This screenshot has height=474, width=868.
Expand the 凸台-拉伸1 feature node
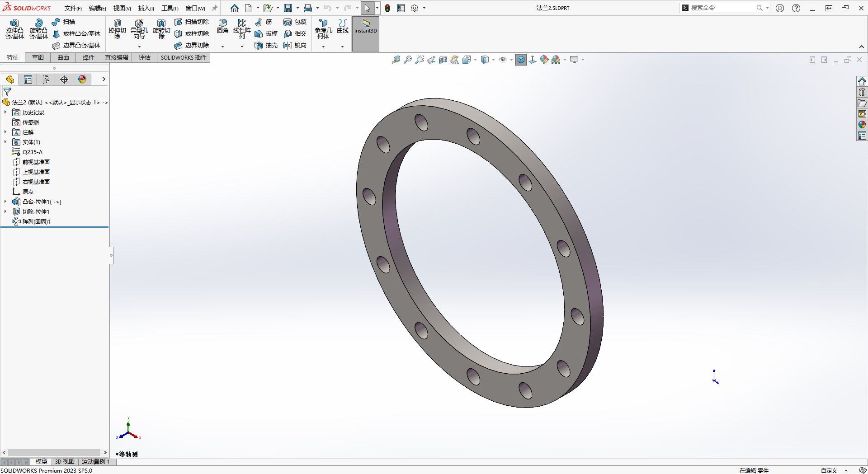5,202
